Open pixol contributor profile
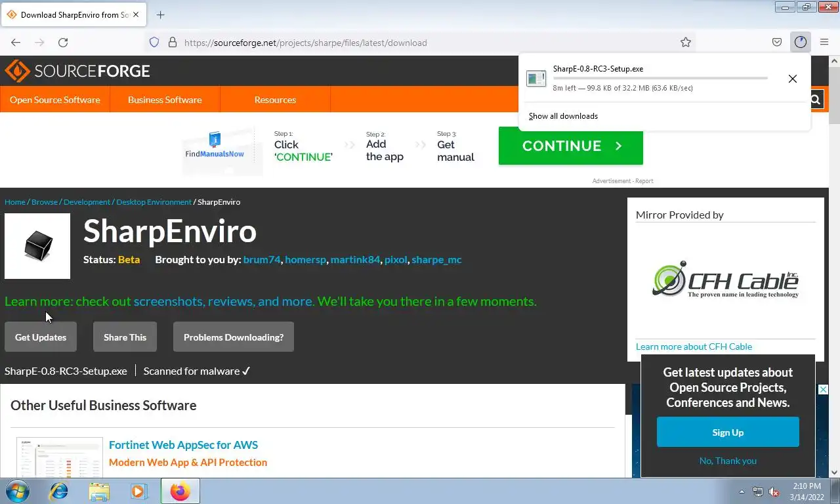Viewport: 840px width, 504px height. (396, 260)
